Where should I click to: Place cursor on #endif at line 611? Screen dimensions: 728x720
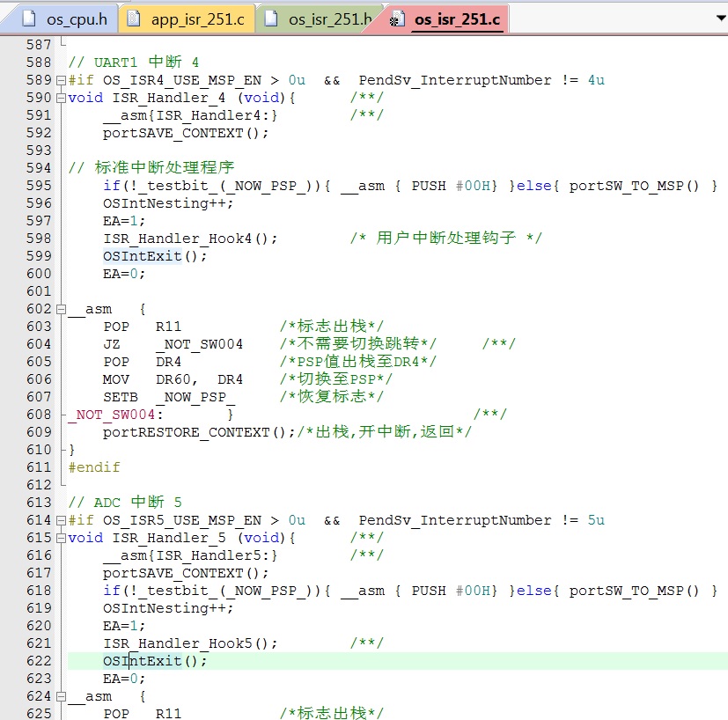tap(93, 467)
